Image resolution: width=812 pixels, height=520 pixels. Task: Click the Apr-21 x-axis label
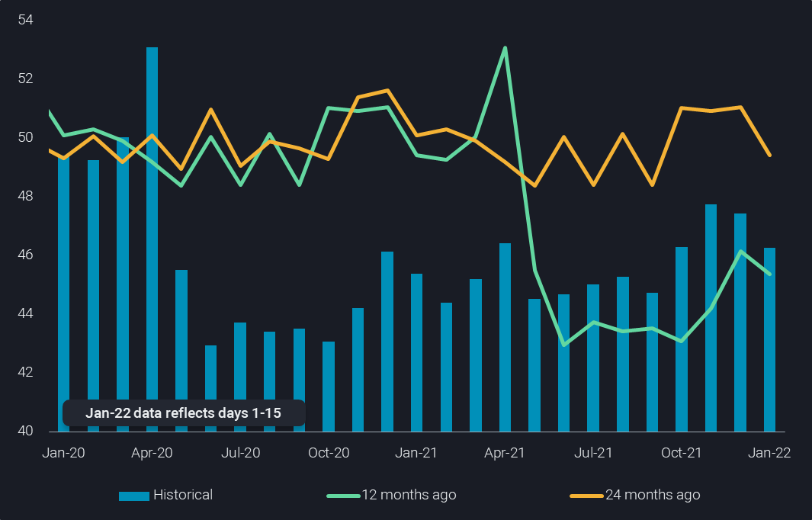[505, 453]
